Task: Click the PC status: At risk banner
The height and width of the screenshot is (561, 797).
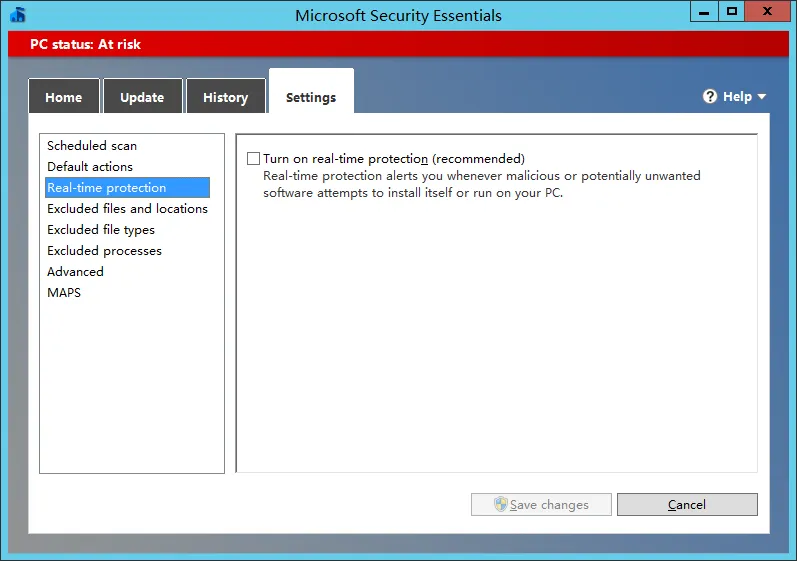Action: point(398,44)
